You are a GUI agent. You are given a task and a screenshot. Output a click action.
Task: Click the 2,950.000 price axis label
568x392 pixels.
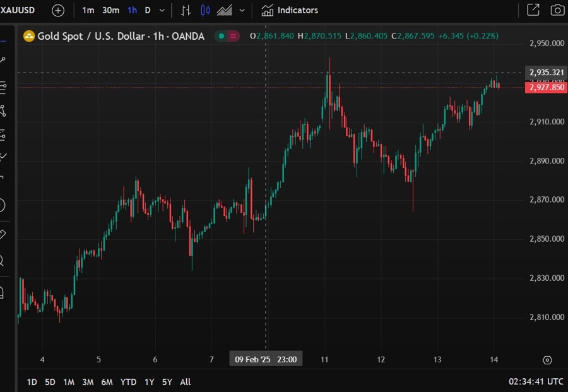point(547,44)
